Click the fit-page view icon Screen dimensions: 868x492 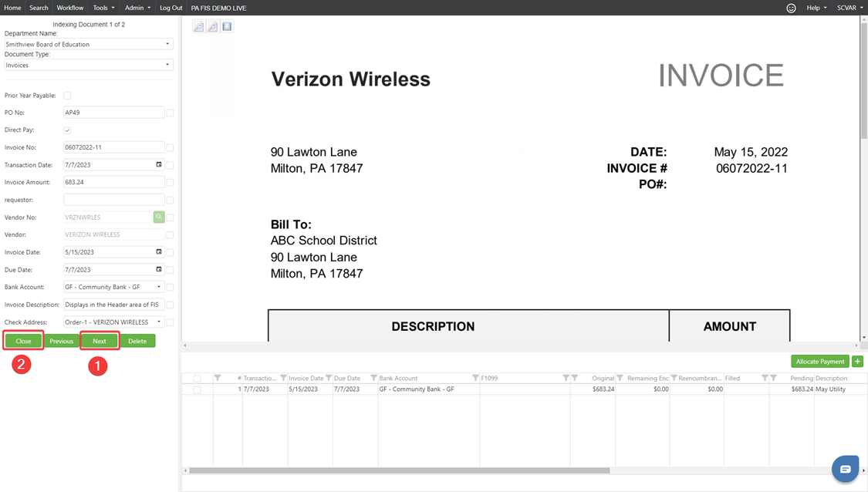(x=227, y=26)
